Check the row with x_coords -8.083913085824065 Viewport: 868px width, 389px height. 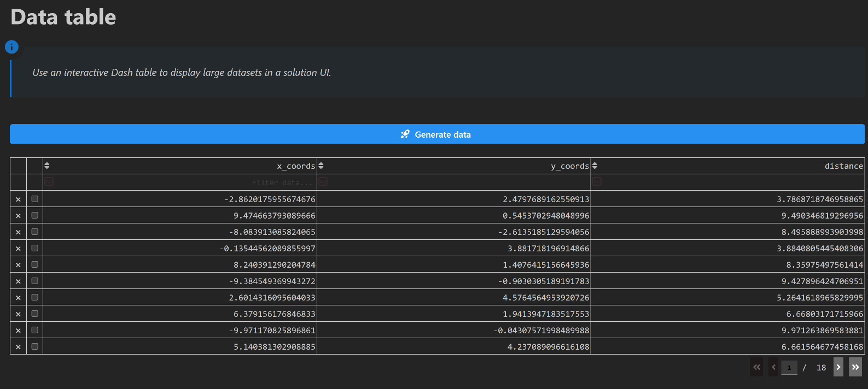(35, 232)
